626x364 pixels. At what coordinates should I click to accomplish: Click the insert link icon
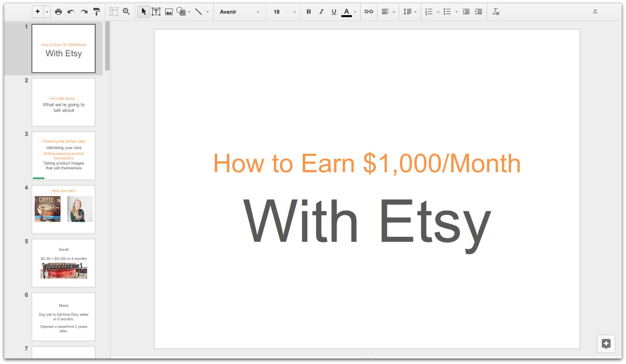click(369, 12)
